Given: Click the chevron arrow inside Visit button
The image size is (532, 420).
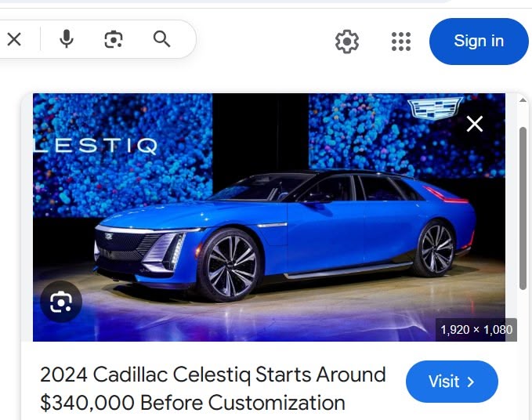Looking at the screenshot, I should pos(471,382).
